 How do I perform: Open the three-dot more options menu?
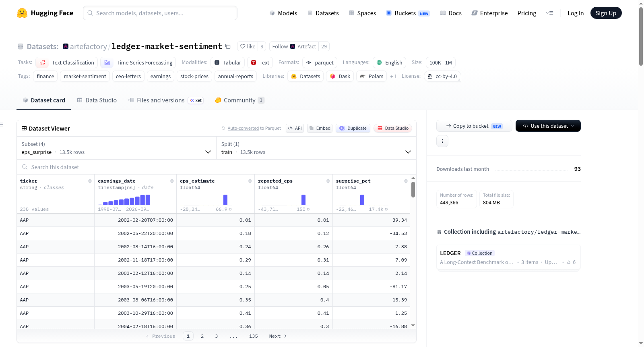point(442,141)
